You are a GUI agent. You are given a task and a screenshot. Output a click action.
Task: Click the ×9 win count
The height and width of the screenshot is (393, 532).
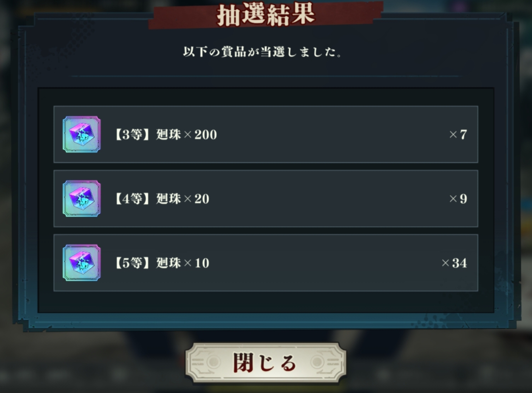pos(458,199)
